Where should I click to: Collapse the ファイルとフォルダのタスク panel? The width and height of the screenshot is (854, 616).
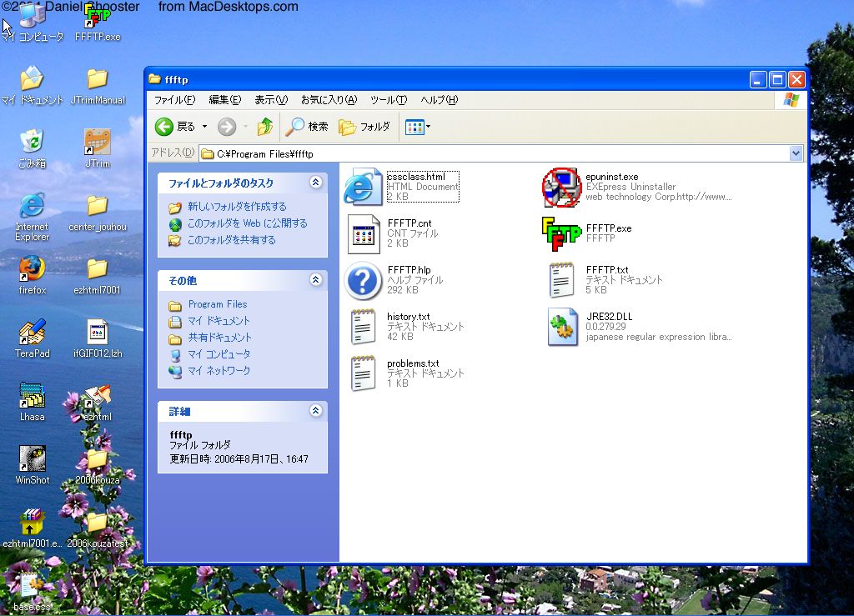click(x=315, y=183)
